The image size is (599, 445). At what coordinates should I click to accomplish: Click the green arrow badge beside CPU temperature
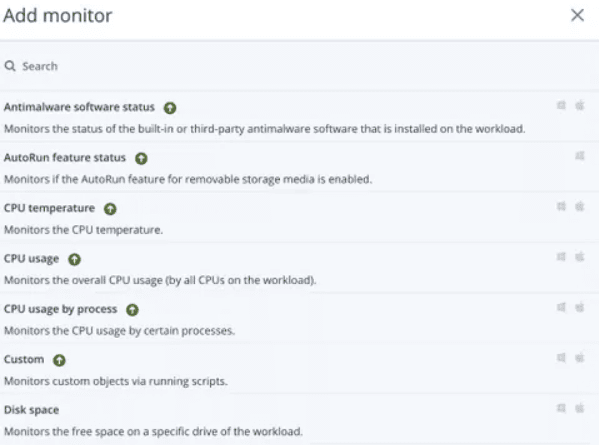[110, 209]
